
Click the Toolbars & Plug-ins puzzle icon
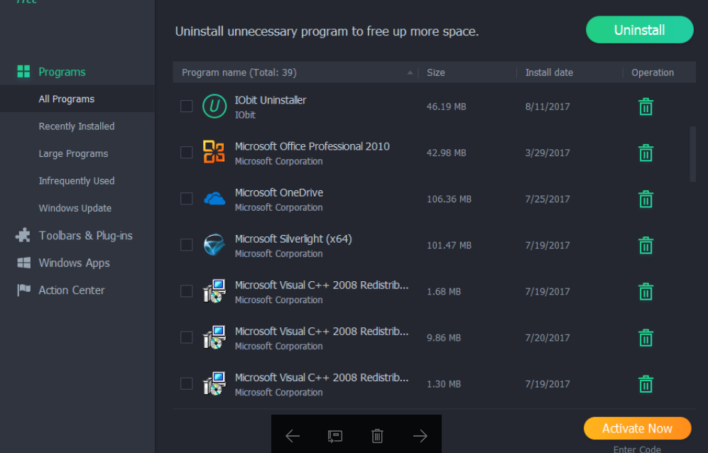click(23, 235)
